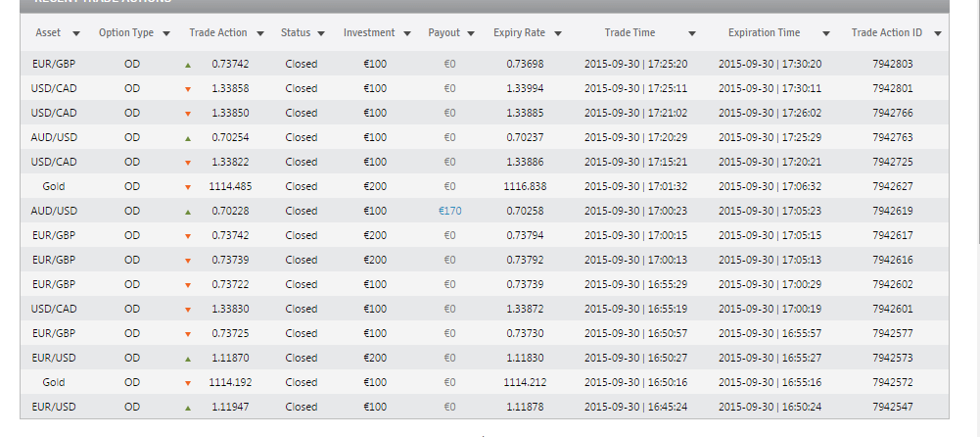Click the blue €170 payout value
980x437 pixels.
[450, 211]
